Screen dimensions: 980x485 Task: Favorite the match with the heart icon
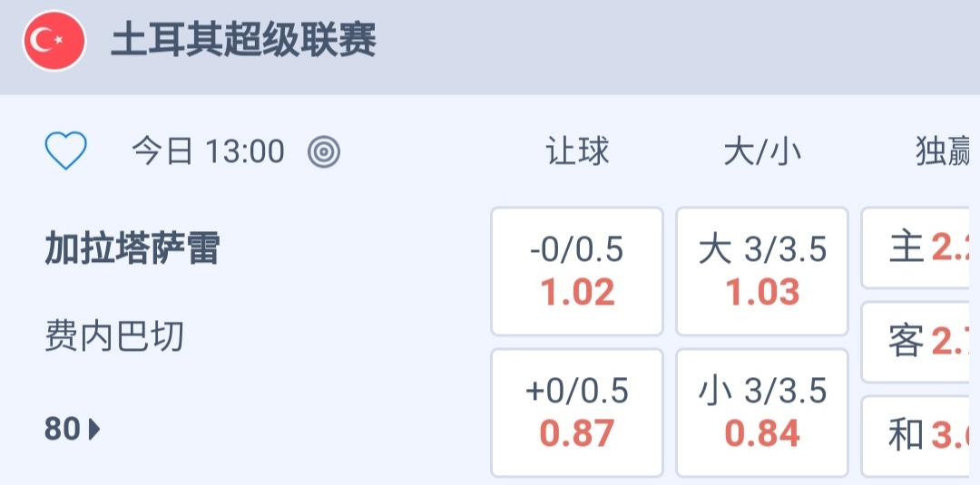pyautogui.click(x=66, y=151)
